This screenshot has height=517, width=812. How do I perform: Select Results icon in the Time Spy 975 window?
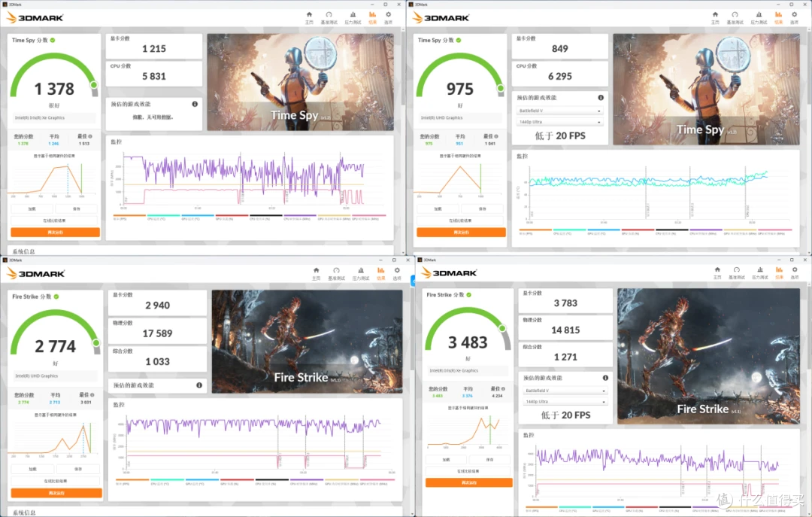tap(778, 17)
